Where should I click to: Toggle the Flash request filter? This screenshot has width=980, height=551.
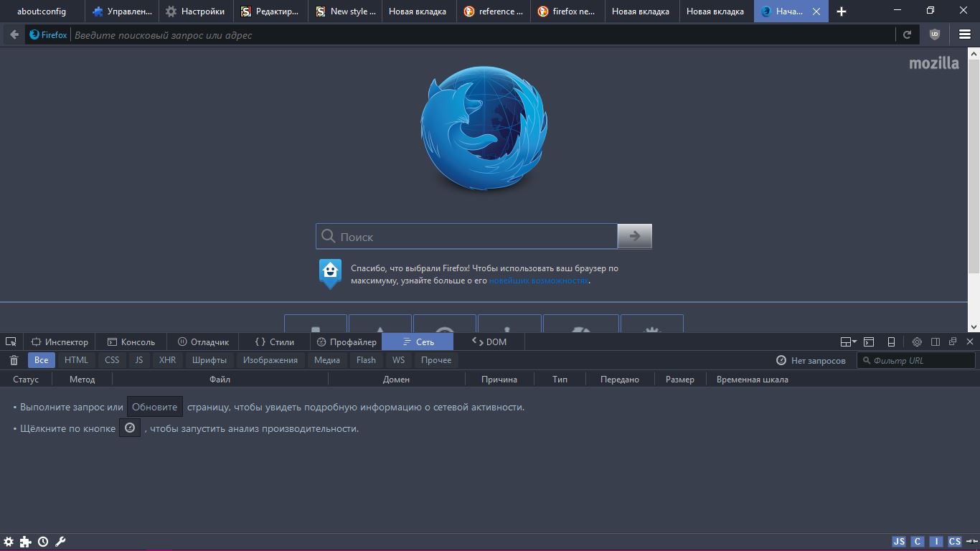pos(366,360)
